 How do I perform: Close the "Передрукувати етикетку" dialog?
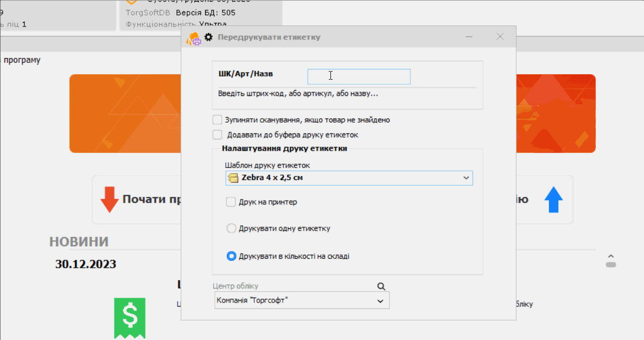point(500,37)
